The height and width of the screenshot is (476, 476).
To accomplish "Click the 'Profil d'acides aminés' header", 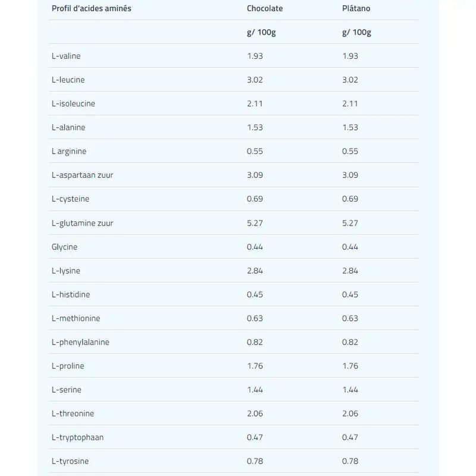I will click(92, 8).
